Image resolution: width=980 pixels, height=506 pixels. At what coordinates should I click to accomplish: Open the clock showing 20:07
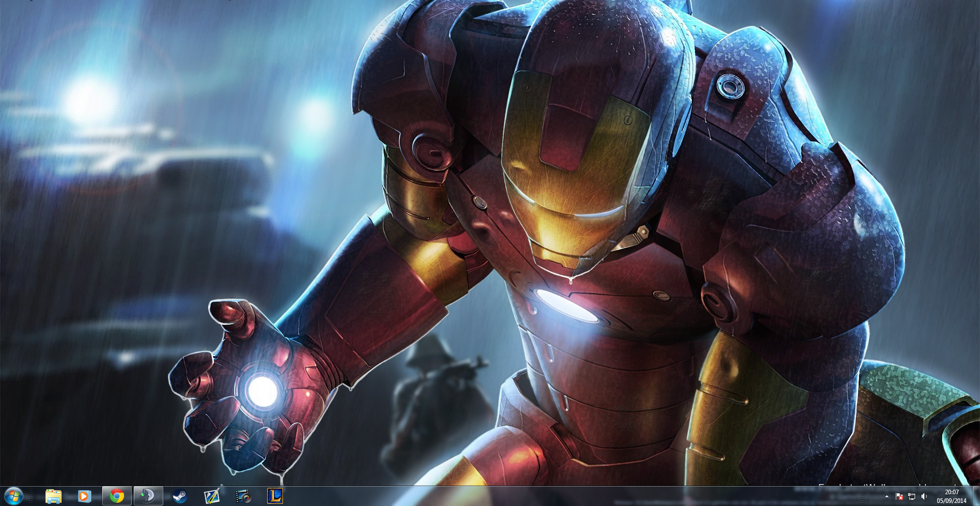(x=951, y=496)
